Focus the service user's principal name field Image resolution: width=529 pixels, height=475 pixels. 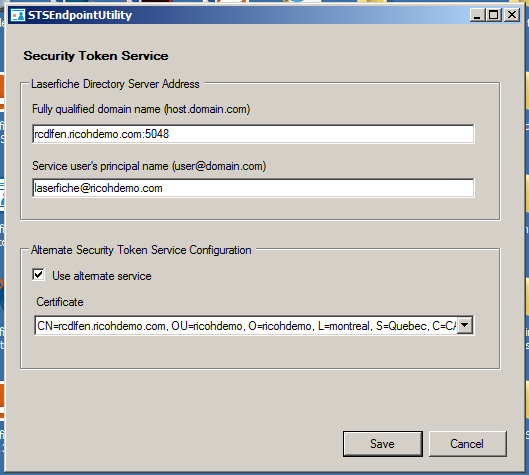[x=253, y=188]
